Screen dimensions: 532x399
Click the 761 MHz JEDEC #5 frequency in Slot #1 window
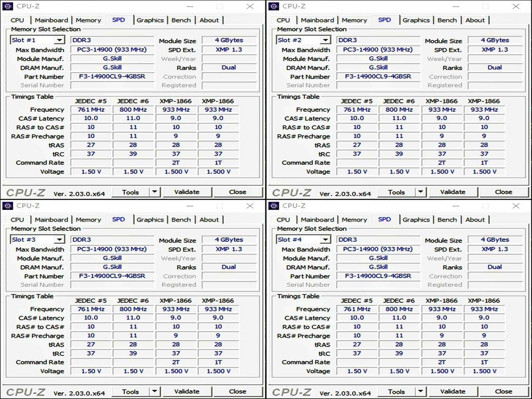click(91, 109)
